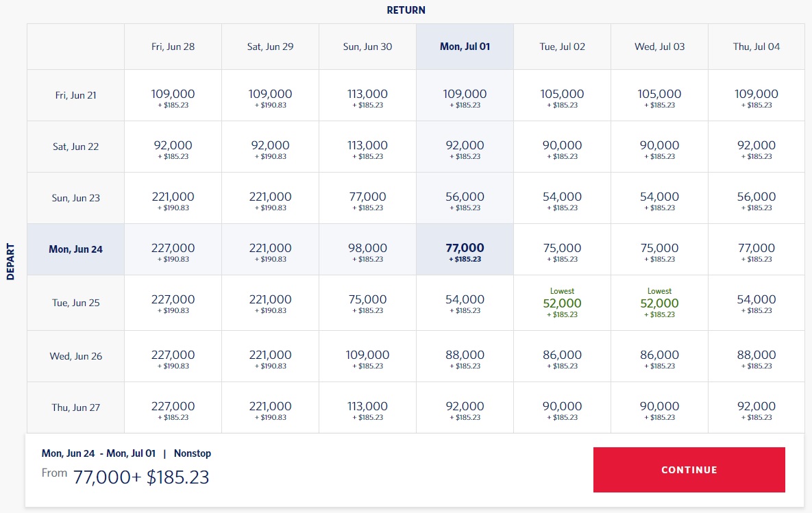Image resolution: width=812 pixels, height=513 pixels.
Task: Choose 98,000 fare departing Mon, Jun 24
Action: [x=367, y=250]
